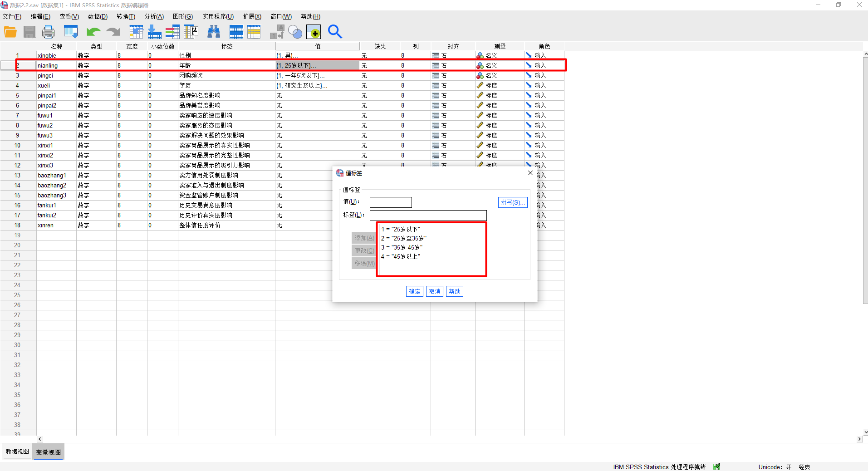Open the Variables info toolbar icon
Screen dimensions: 868x471
[172, 32]
